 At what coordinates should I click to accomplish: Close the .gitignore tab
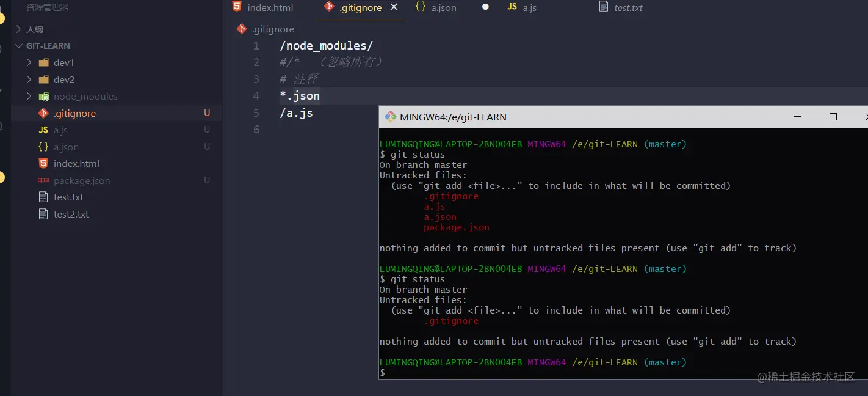click(394, 7)
